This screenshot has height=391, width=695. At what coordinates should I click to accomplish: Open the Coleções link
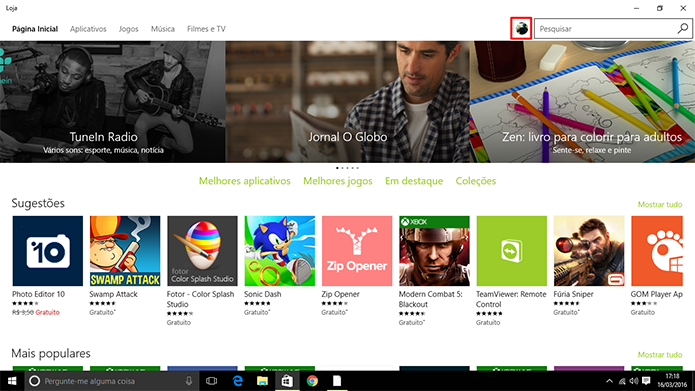pyautogui.click(x=476, y=181)
